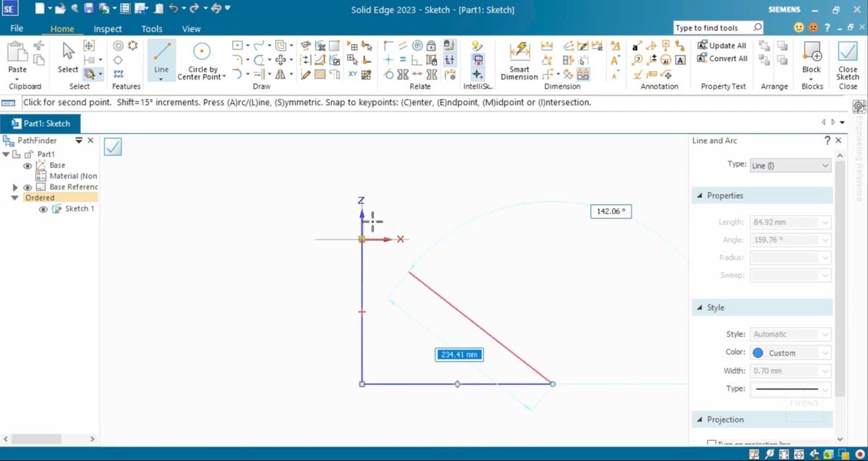Click the Undo arrow icon
The width and height of the screenshot is (868, 461).
pyautogui.click(x=174, y=9)
